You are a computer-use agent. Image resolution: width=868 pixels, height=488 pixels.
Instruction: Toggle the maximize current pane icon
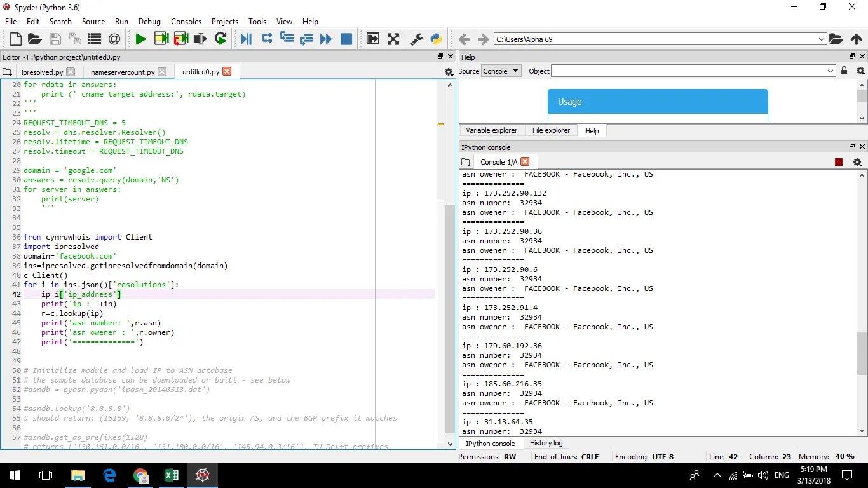(373, 39)
